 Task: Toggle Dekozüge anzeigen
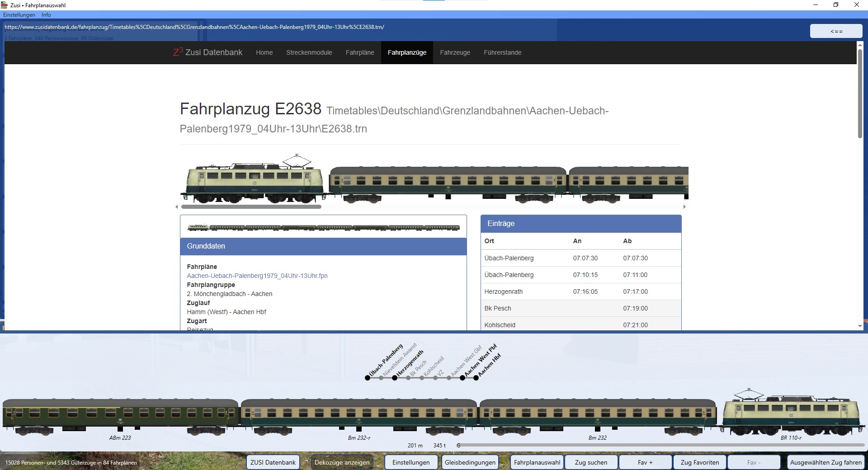pos(342,462)
